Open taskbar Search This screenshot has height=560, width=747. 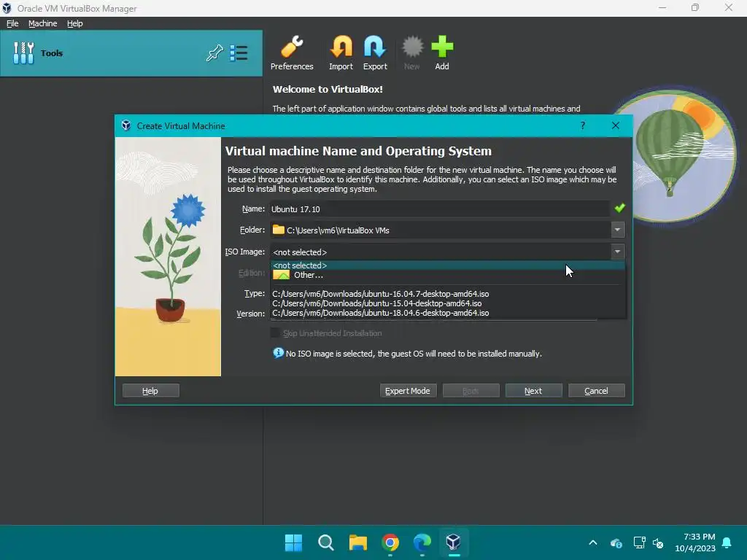coord(326,542)
